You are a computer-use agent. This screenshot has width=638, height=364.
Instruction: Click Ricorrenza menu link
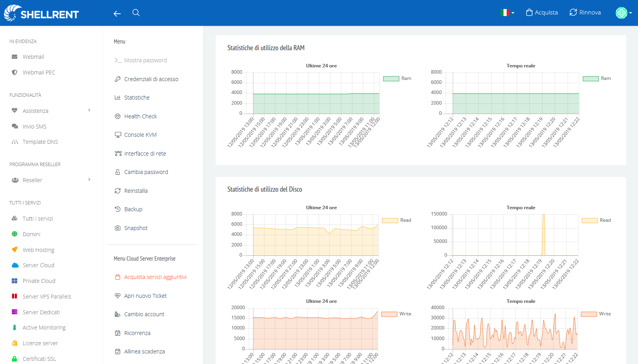tap(132, 333)
